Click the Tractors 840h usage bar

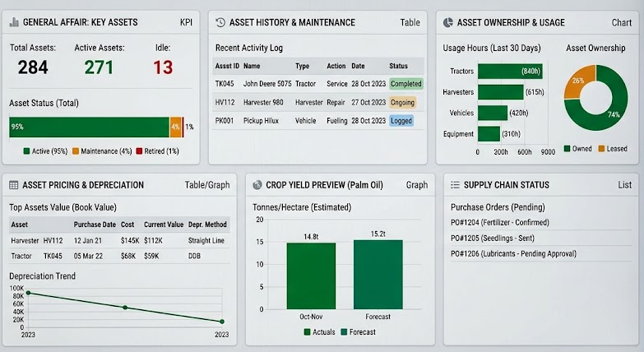coord(510,71)
